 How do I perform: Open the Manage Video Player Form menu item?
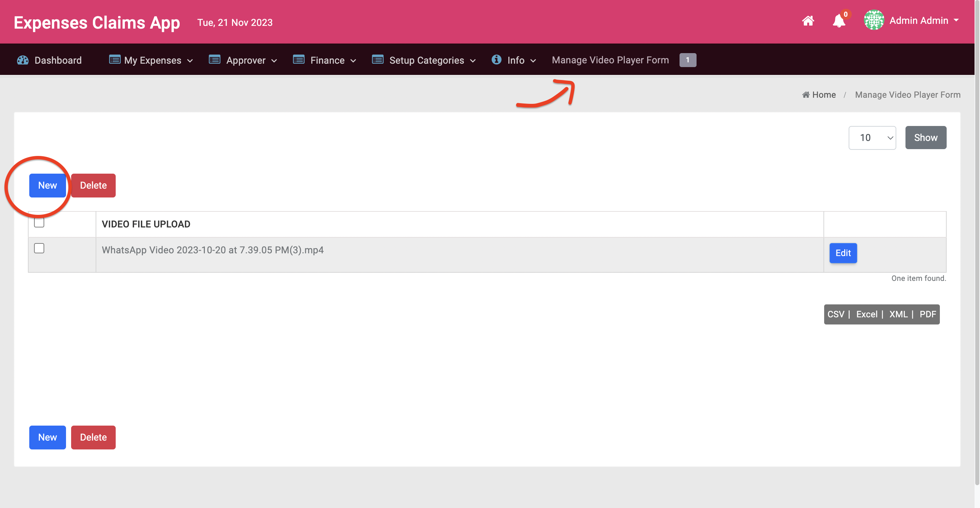(x=610, y=60)
